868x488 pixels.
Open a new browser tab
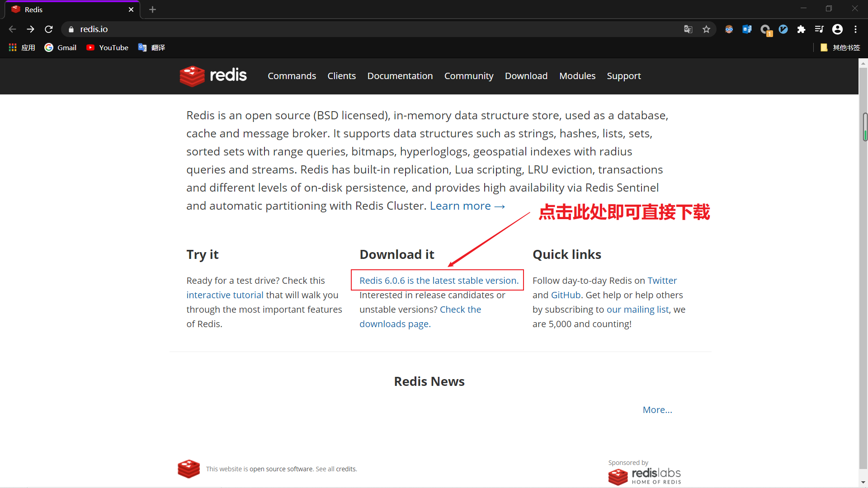tap(152, 9)
